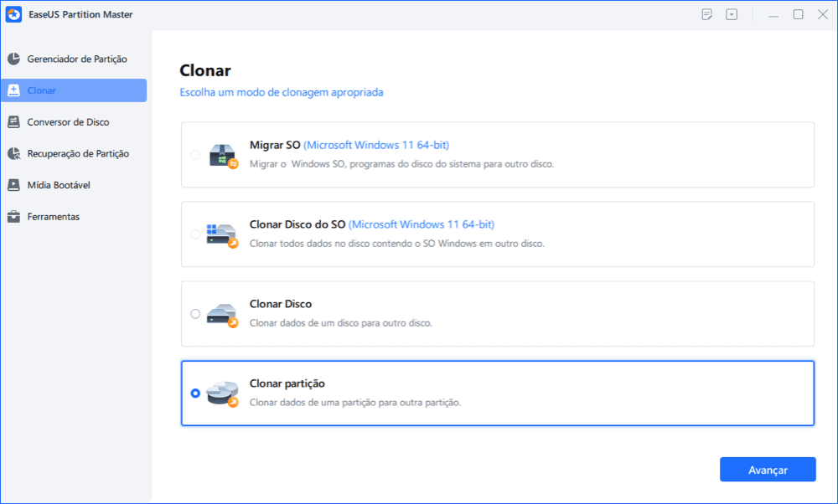Viewport: 838px width, 504px height.
Task: Select the Migrar SO radio button
Action: click(195, 155)
